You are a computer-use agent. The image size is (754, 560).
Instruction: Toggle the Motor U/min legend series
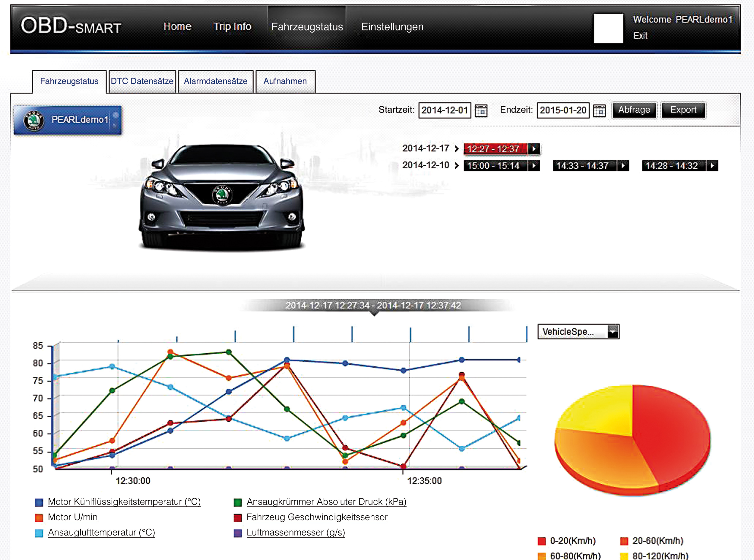click(x=72, y=517)
